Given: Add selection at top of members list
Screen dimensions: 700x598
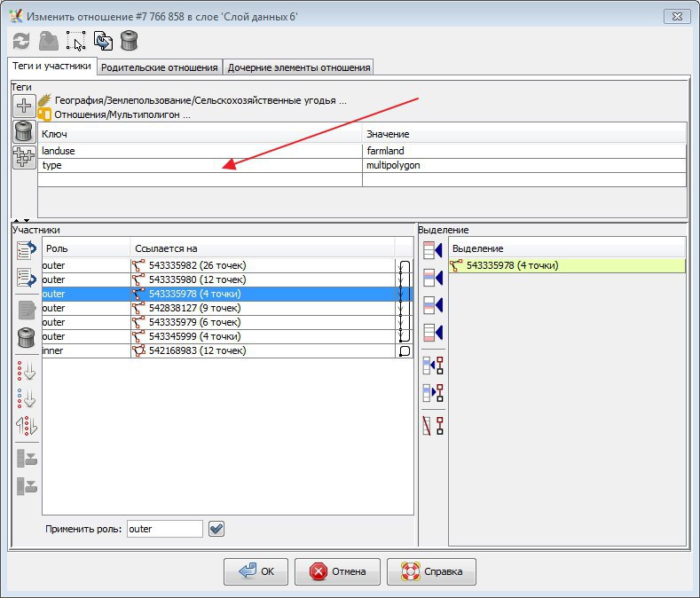Looking at the screenshot, I should [433, 250].
